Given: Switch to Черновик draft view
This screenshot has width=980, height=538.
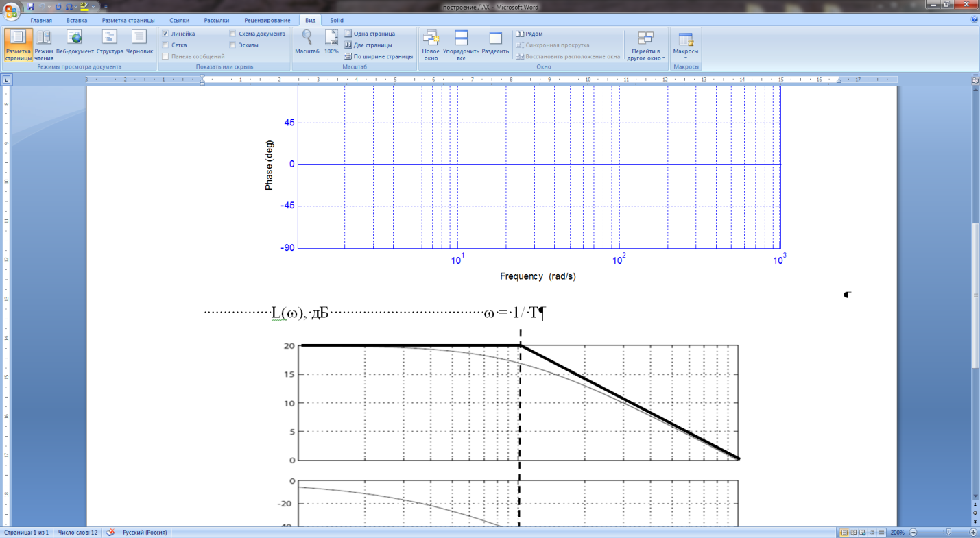Looking at the screenshot, I should pyautogui.click(x=139, y=45).
